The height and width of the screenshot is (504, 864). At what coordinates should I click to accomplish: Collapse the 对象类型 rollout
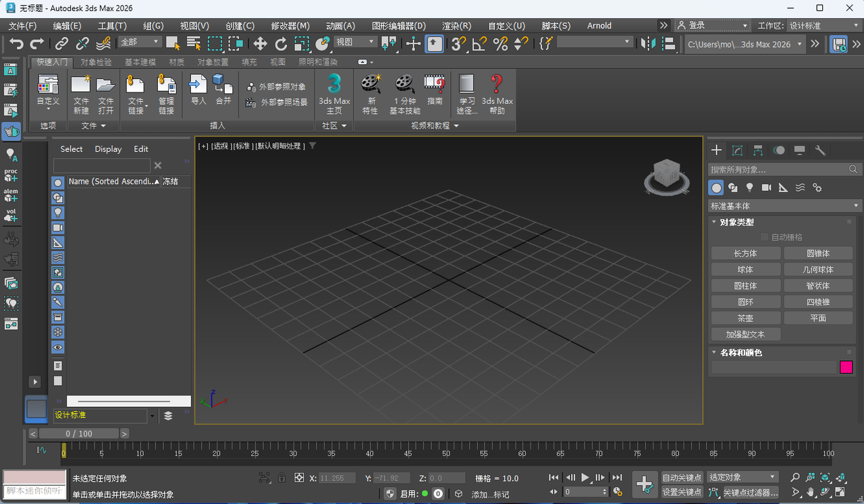tap(736, 222)
